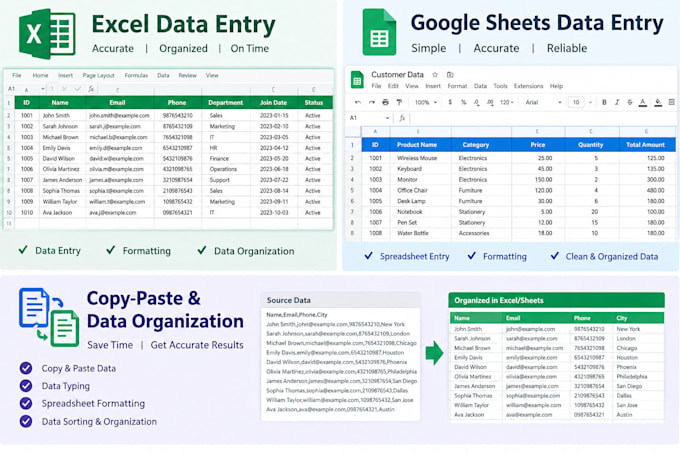This screenshot has width=680, height=453.
Task: Undo the last action in Google Sheets
Action: click(358, 102)
